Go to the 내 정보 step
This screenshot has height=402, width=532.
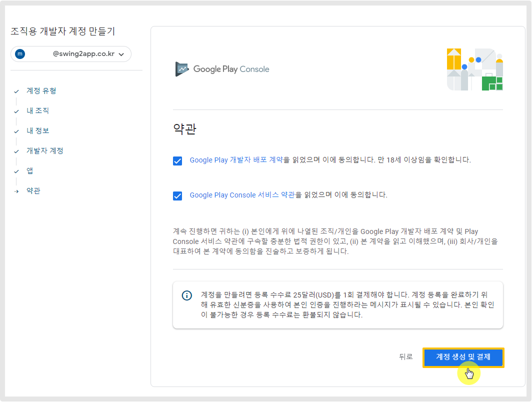(37, 131)
